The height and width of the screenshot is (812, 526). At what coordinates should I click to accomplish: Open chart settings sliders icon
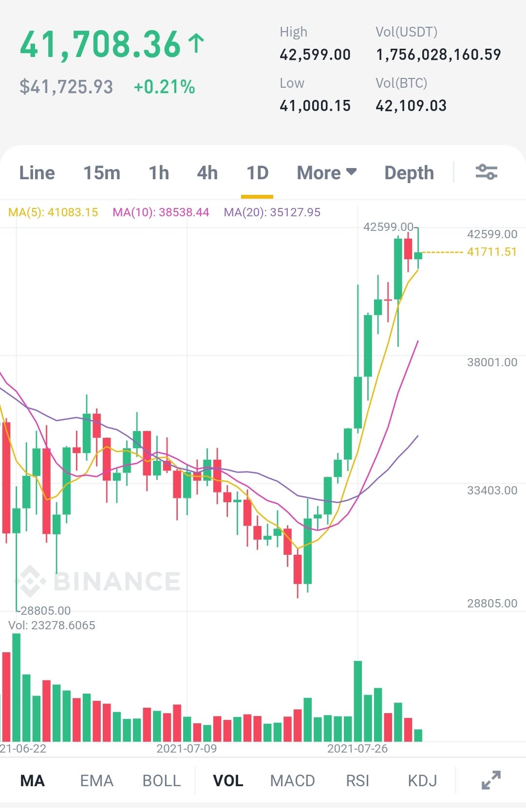click(486, 172)
